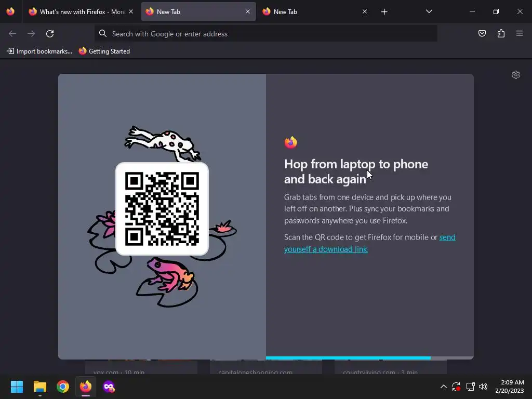Open a new tab with plus button
Viewport: 532px width, 399px height.
384,12
